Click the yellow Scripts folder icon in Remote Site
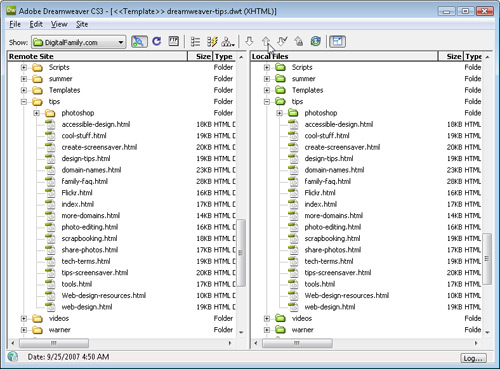The width and height of the screenshot is (500, 369). (x=37, y=68)
